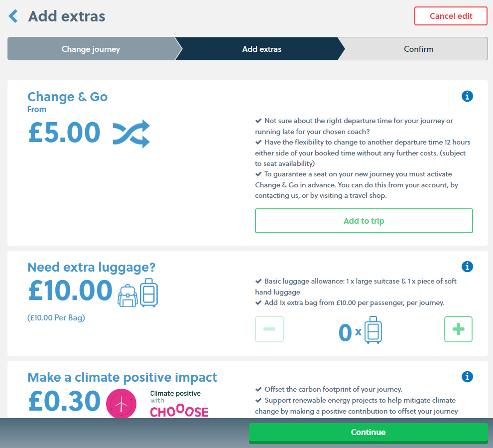Click the pink wind turbine climate icon
This screenshot has height=448, width=493.
(x=121, y=404)
